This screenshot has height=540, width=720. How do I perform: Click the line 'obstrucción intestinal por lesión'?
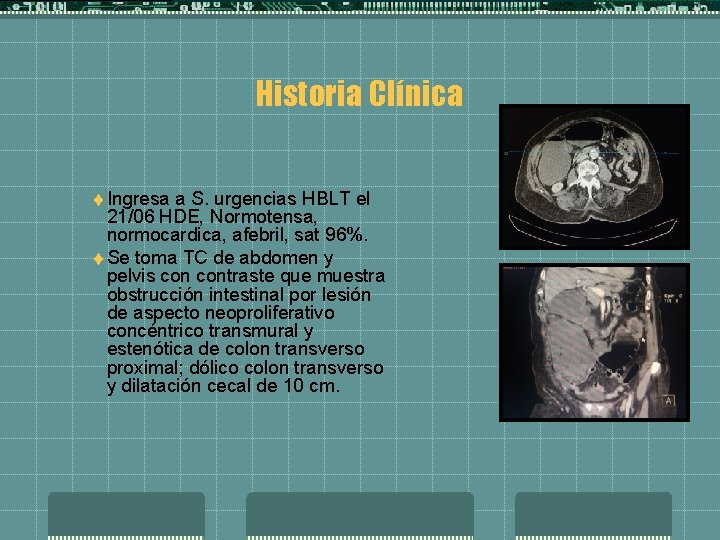point(239,294)
